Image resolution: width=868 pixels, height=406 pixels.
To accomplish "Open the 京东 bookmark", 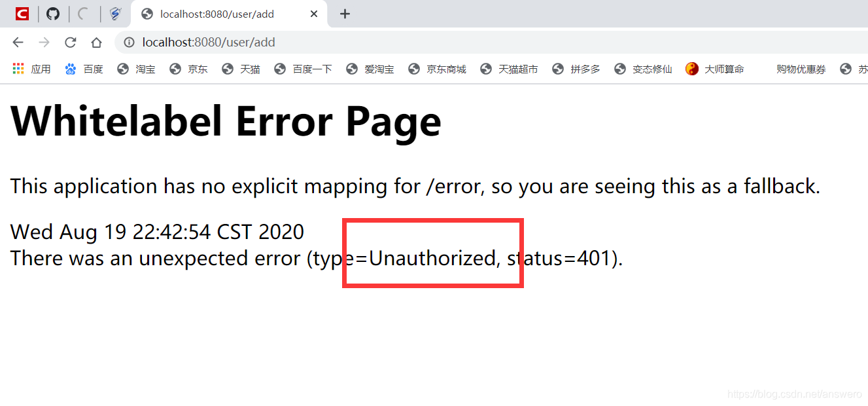I will point(189,69).
